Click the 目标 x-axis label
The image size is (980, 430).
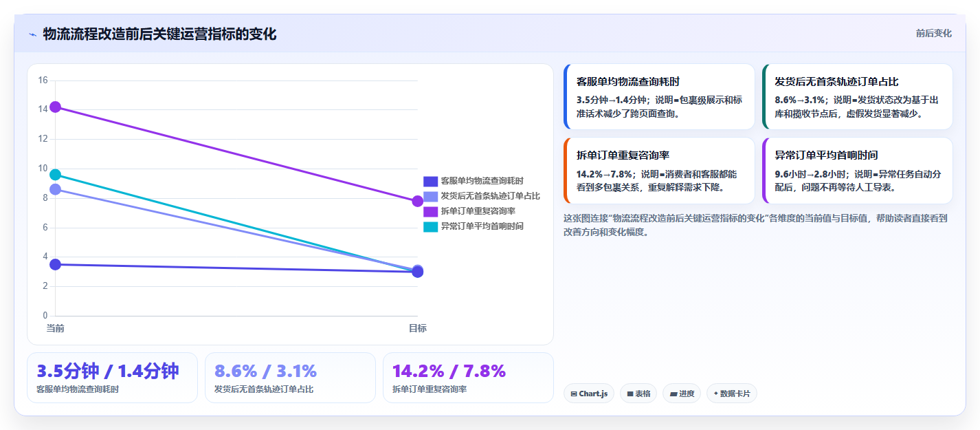[417, 328]
